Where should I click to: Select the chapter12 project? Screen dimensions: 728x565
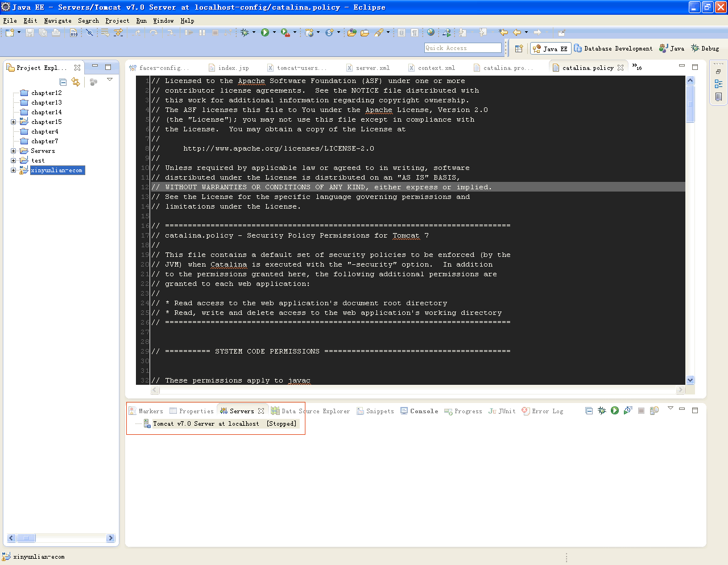[47, 93]
